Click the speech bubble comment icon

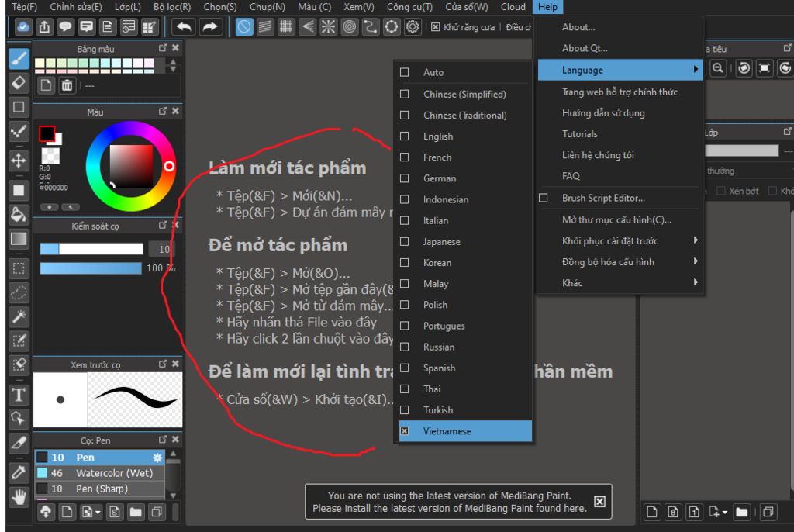click(65, 27)
